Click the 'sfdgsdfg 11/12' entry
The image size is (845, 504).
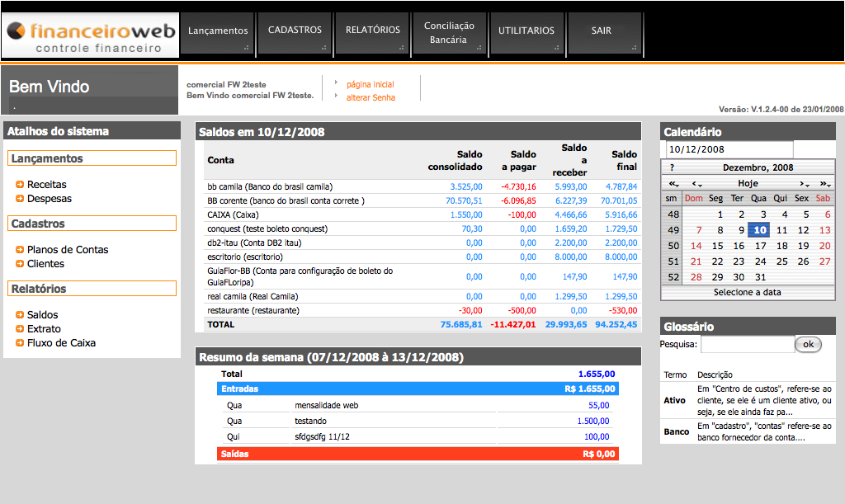322,436
